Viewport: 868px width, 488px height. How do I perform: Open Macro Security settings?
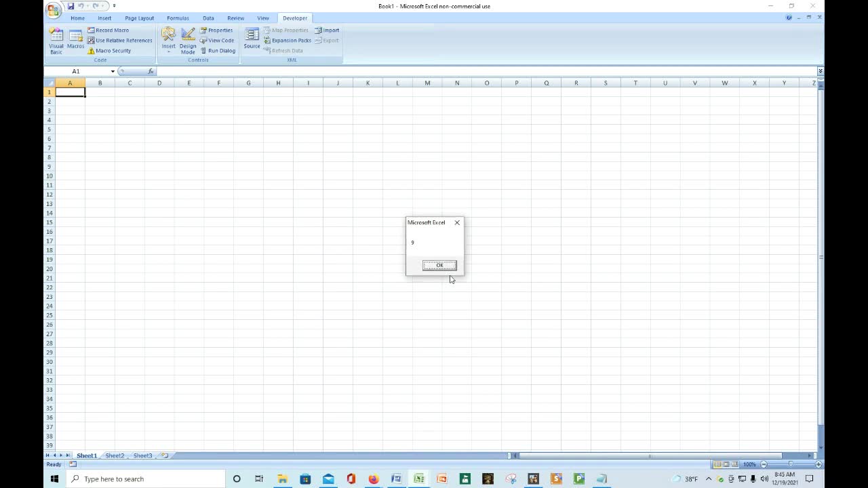[108, 51]
